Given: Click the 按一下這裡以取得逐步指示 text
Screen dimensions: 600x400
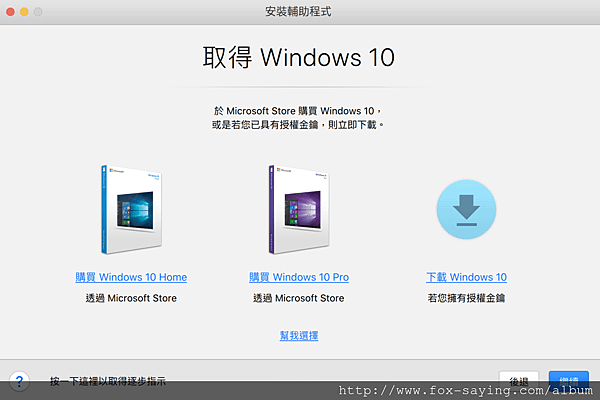Looking at the screenshot, I should (108, 381).
